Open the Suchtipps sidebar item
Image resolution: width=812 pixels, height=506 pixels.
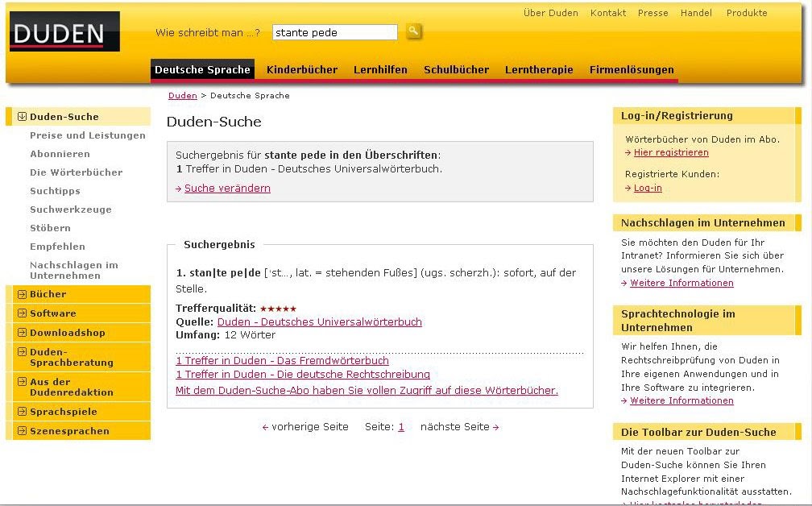(55, 191)
